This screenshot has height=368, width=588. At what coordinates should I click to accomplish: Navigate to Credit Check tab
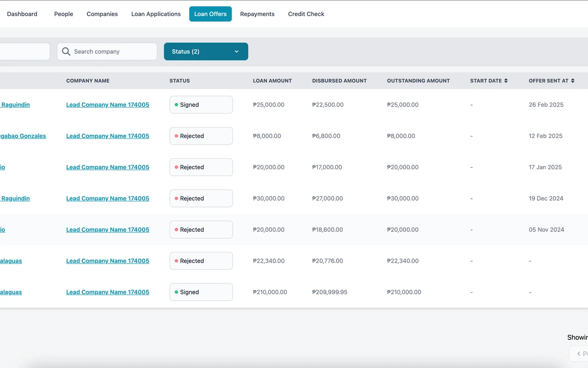click(x=306, y=14)
